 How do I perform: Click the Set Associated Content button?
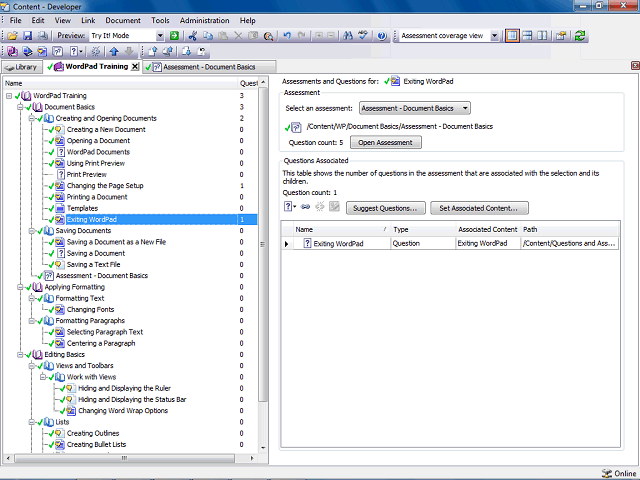[479, 208]
